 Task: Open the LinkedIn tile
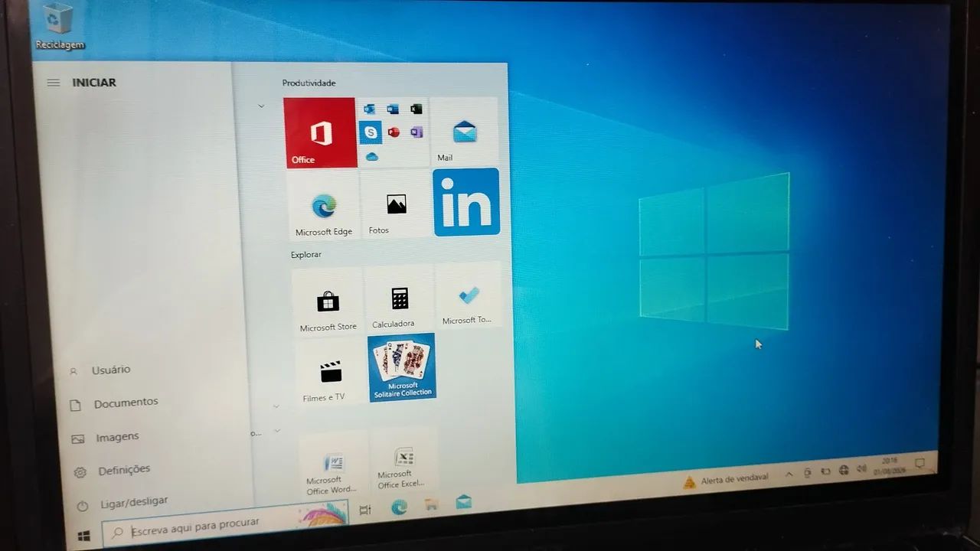point(466,202)
